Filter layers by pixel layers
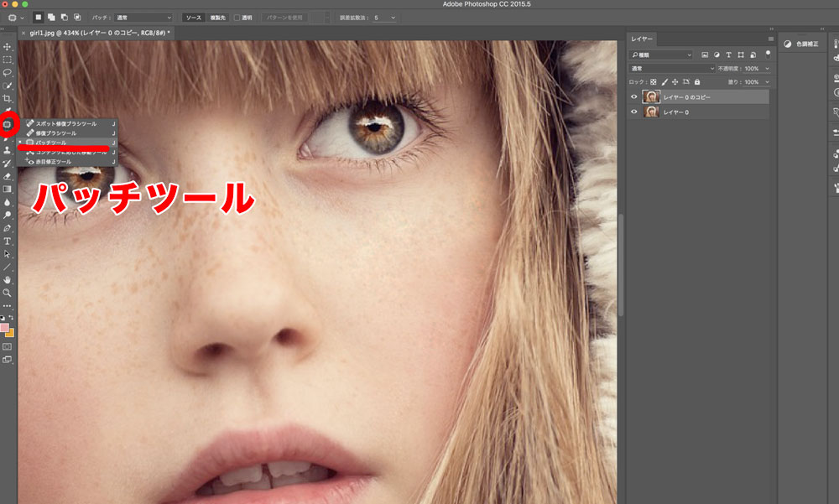This screenshot has width=839, height=504. (x=705, y=55)
